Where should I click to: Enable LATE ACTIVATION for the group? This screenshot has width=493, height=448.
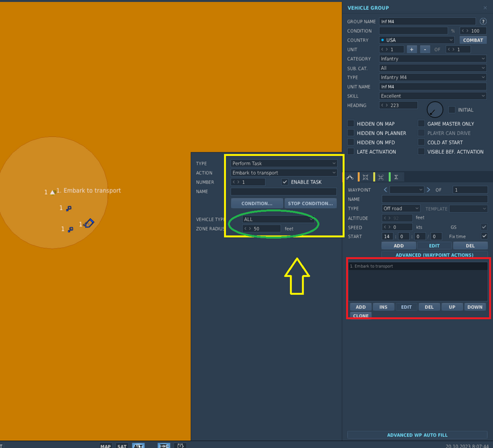tap(350, 152)
